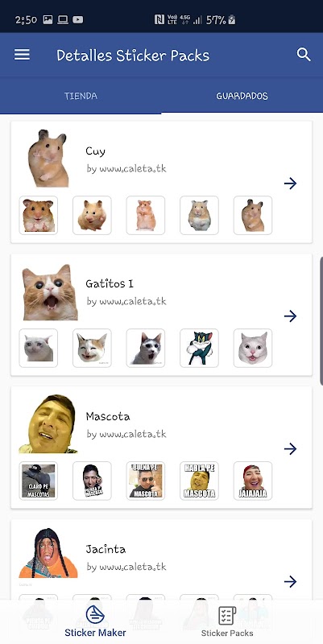Tap the search magnifier icon

pos(304,55)
